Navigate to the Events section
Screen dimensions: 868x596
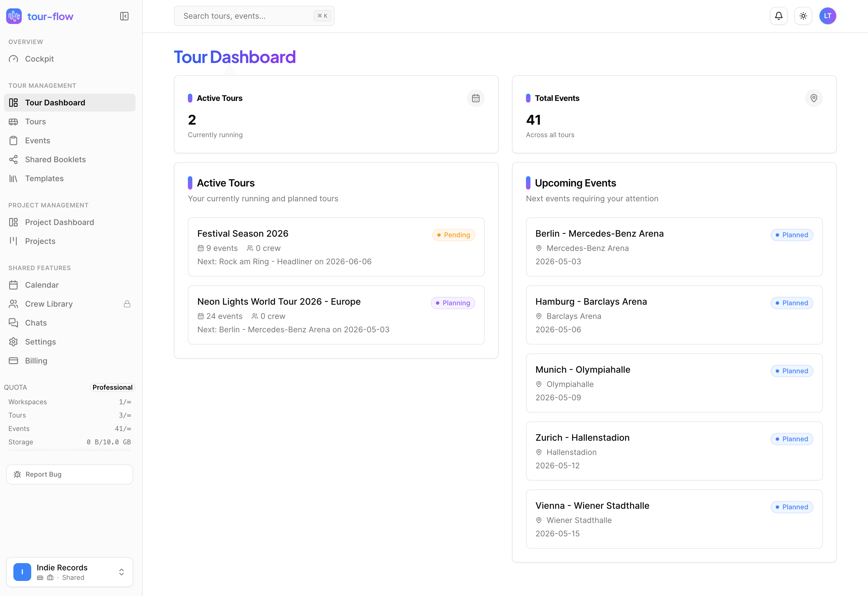pyautogui.click(x=37, y=140)
